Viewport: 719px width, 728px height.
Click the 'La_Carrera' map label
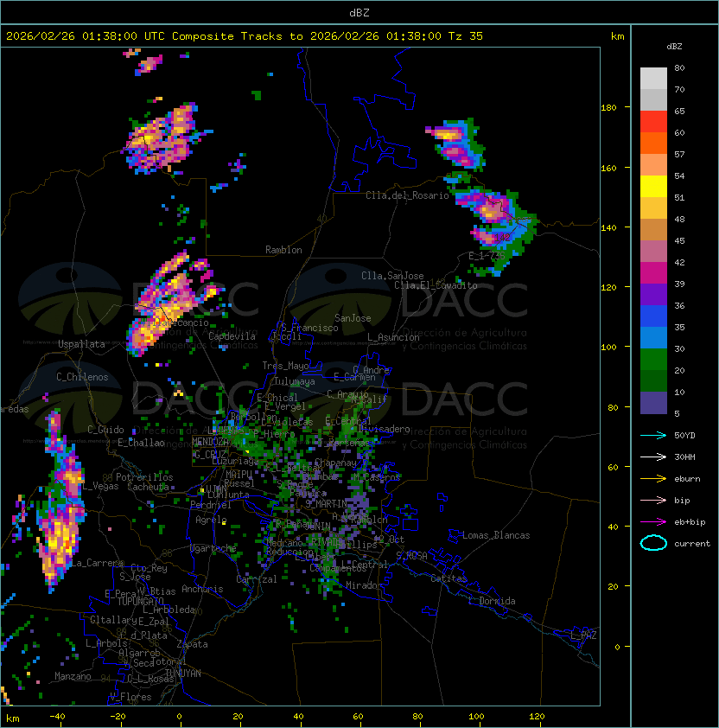[x=97, y=563]
